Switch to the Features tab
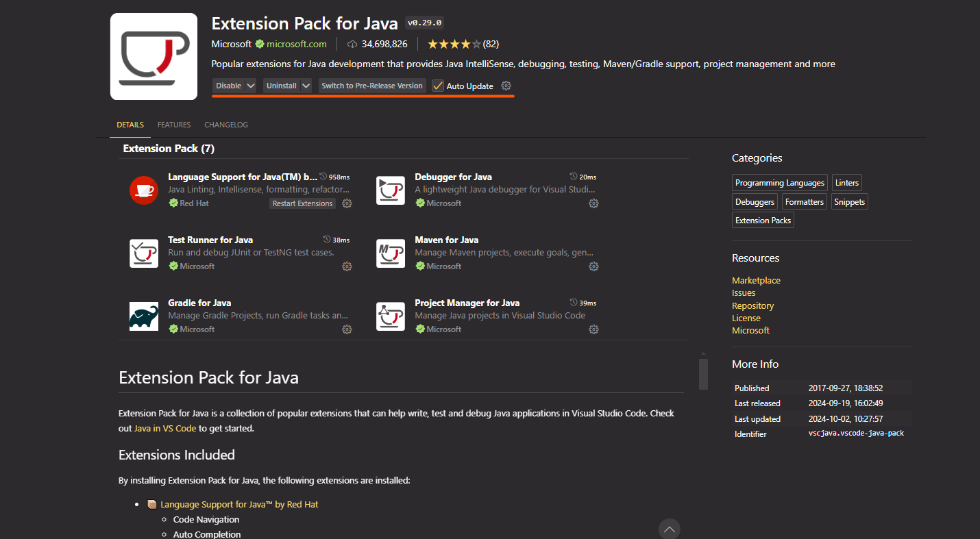This screenshot has width=980, height=539. point(174,125)
